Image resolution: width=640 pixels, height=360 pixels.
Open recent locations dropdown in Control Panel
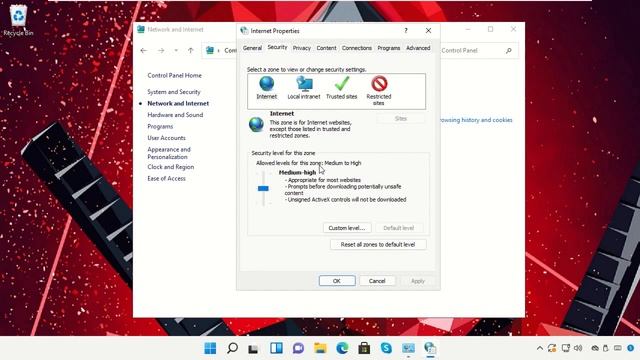point(176,51)
